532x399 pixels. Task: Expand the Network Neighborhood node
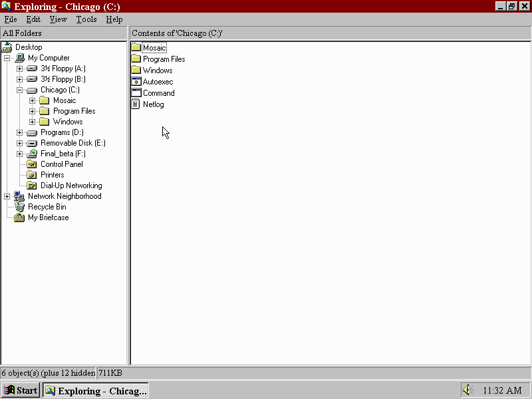[x=7, y=196]
